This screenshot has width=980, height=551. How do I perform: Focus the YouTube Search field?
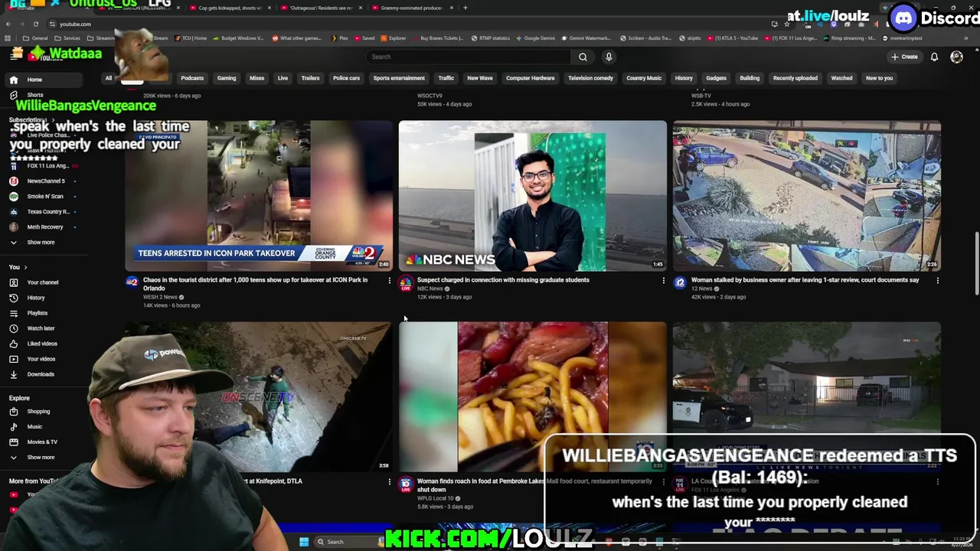click(469, 57)
